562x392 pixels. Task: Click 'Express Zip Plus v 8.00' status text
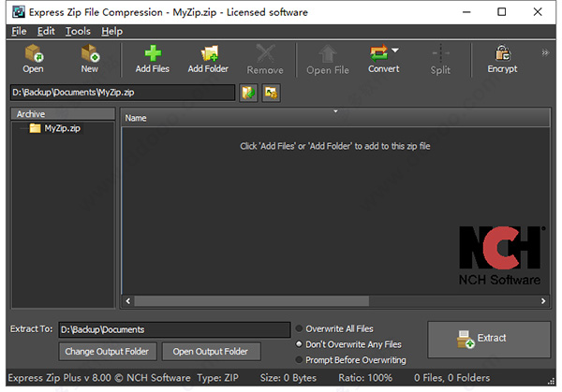(x=60, y=378)
